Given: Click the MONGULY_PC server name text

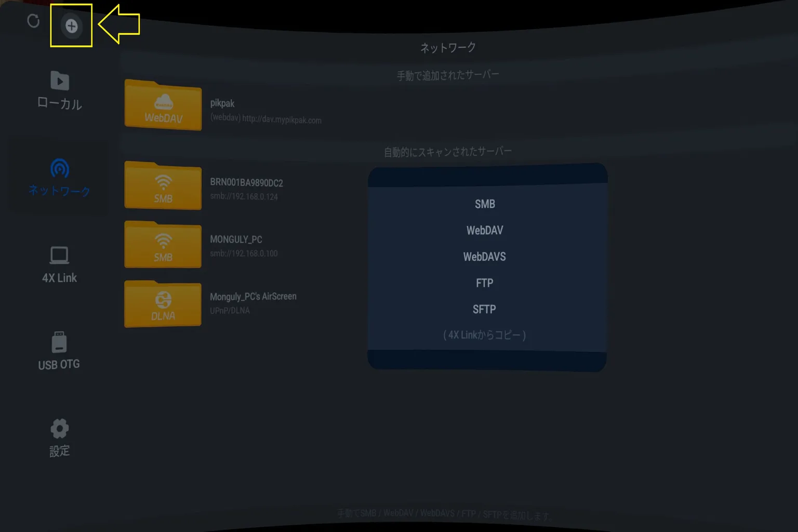Looking at the screenshot, I should [x=236, y=240].
